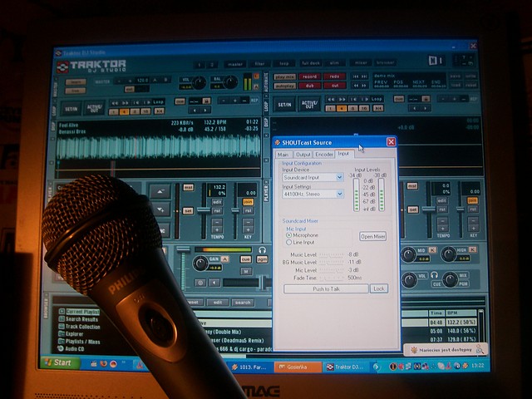This screenshot has height=399, width=532.
Task: Click the Traktor record button
Action: tap(309, 76)
